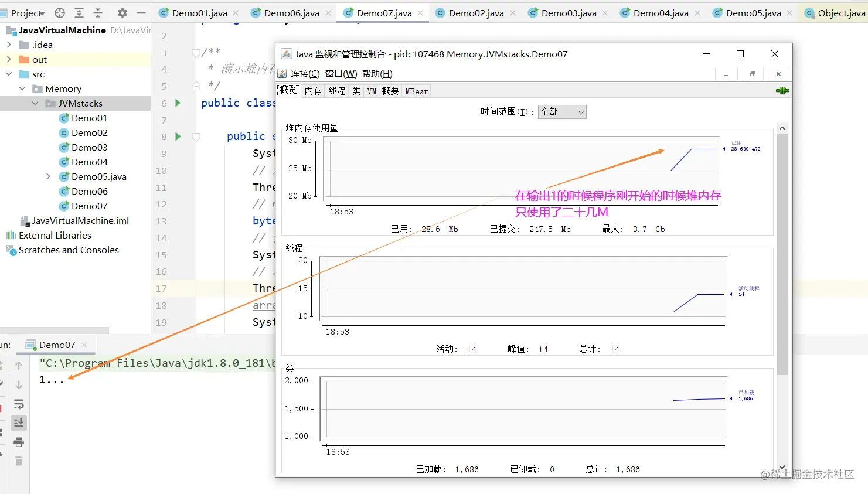Open the time range dropdown set to 全部
Image resolution: width=868 pixels, height=494 pixels.
[x=562, y=112]
